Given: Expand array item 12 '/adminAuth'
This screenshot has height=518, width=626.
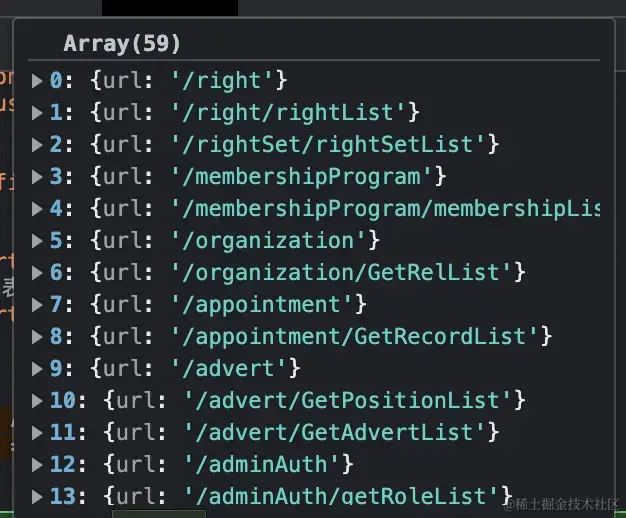Looking at the screenshot, I should 37,464.
